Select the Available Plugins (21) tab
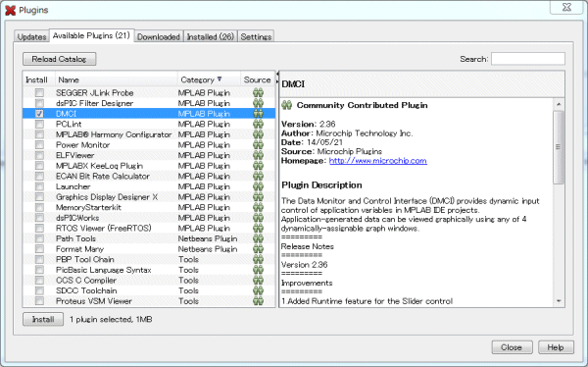This screenshot has width=588, height=367. click(91, 35)
